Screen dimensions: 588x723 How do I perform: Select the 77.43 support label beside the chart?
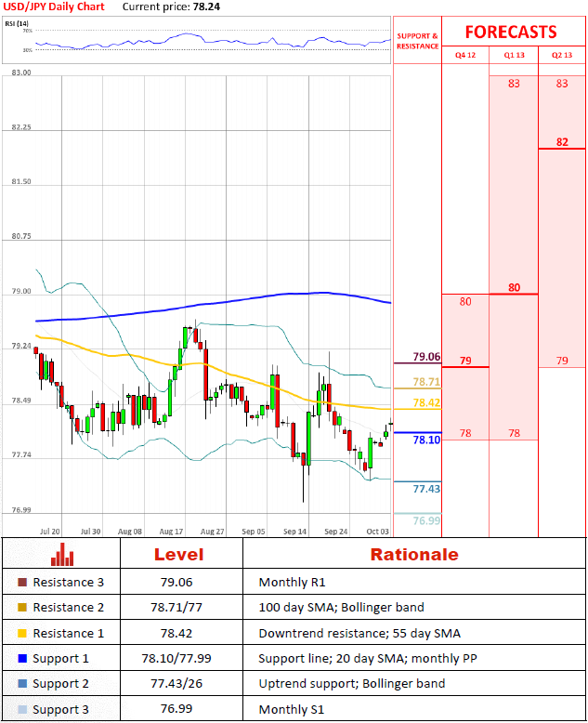coord(426,489)
